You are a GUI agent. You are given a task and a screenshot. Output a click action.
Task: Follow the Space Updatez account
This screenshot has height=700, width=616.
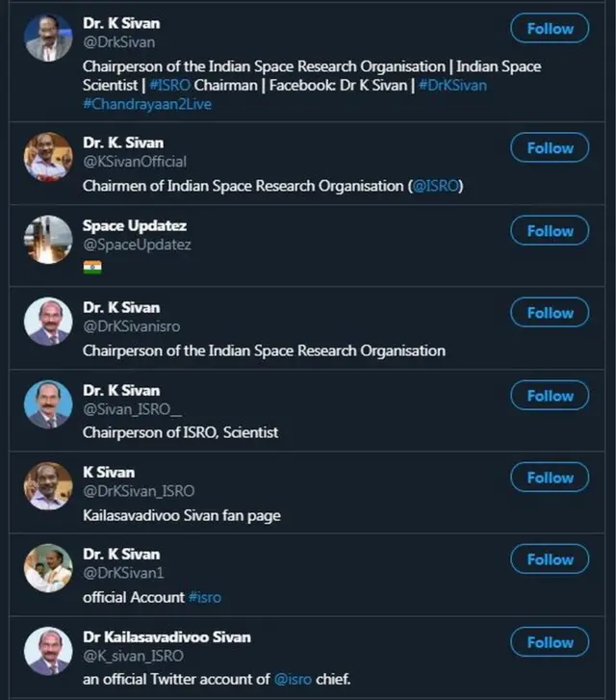[x=550, y=231]
